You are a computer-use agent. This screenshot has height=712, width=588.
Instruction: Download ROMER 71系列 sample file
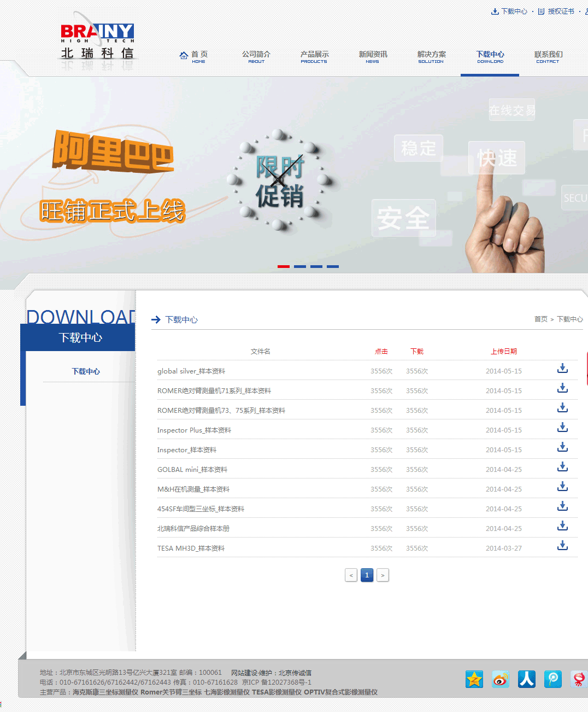tap(562, 388)
